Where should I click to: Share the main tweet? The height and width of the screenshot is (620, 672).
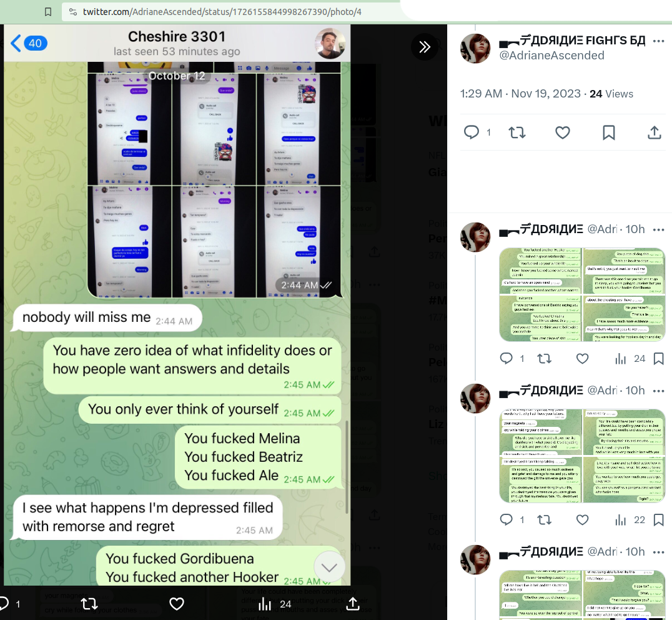coord(654,132)
